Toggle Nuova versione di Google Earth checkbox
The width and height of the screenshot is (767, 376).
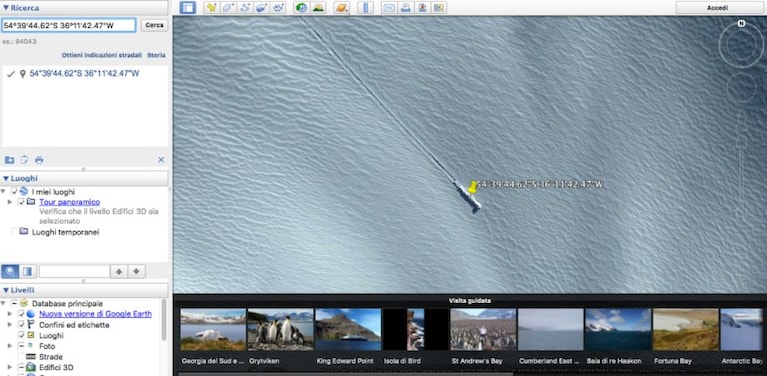tap(21, 314)
